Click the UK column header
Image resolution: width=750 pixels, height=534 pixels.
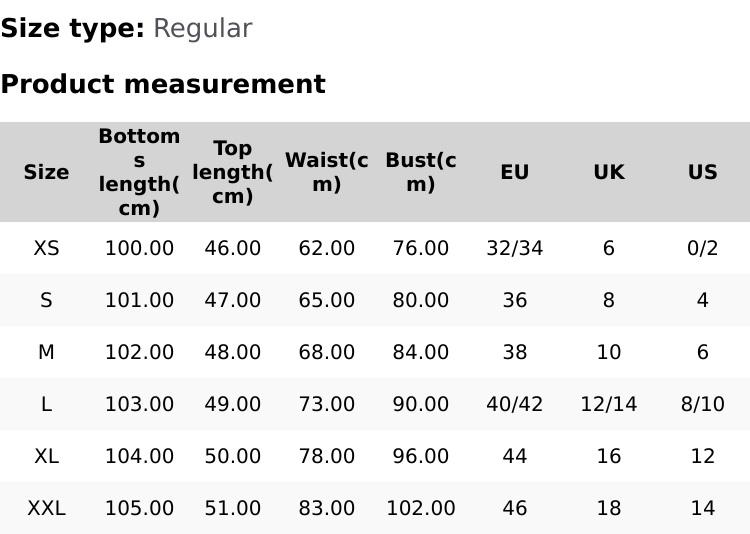tap(608, 172)
